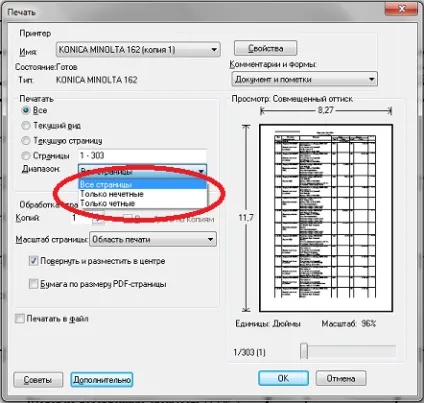This screenshot has height=403, width=424.
Task: Close the Печать dialog window
Action: (401, 9)
